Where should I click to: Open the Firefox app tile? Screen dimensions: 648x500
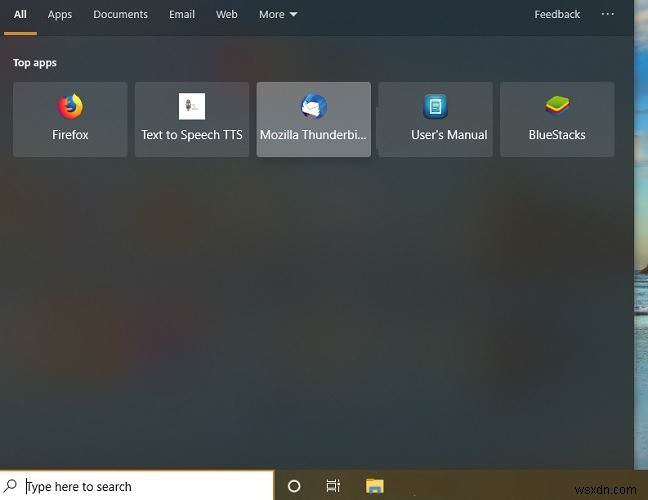[70, 119]
